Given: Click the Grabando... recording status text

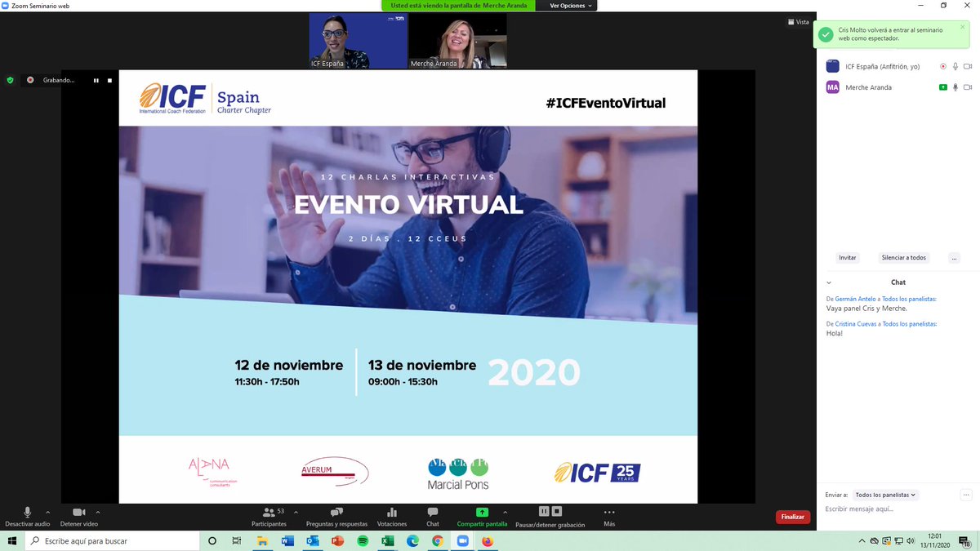Looking at the screenshot, I should pos(59,80).
